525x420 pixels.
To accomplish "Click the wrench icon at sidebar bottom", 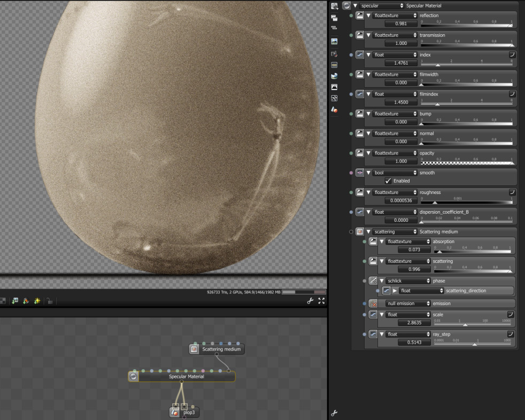I will point(334,413).
